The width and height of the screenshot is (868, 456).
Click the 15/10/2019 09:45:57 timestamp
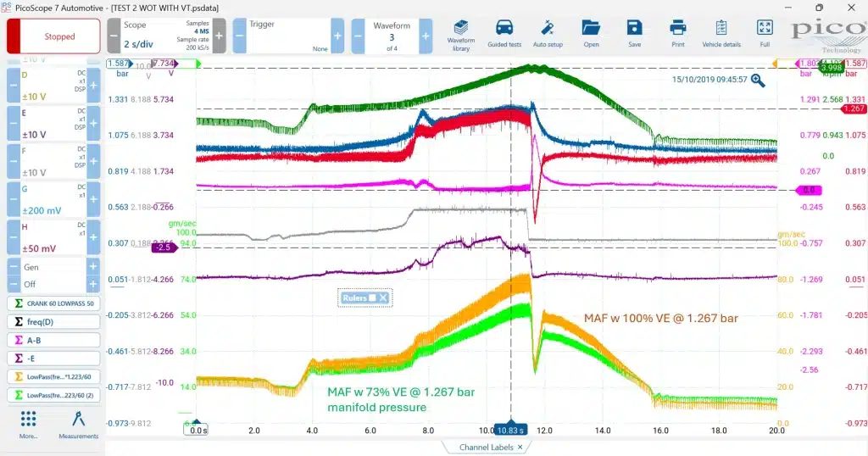pyautogui.click(x=709, y=80)
